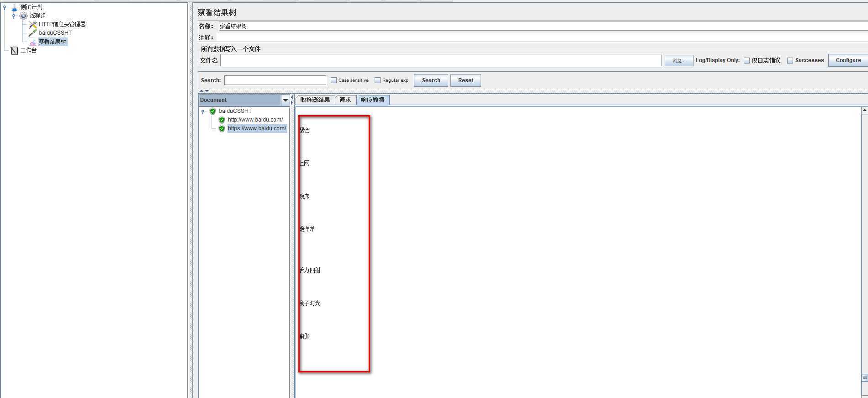The height and width of the screenshot is (398, 868).
Task: Select 线程组 in the test plan tree
Action: pos(37,16)
